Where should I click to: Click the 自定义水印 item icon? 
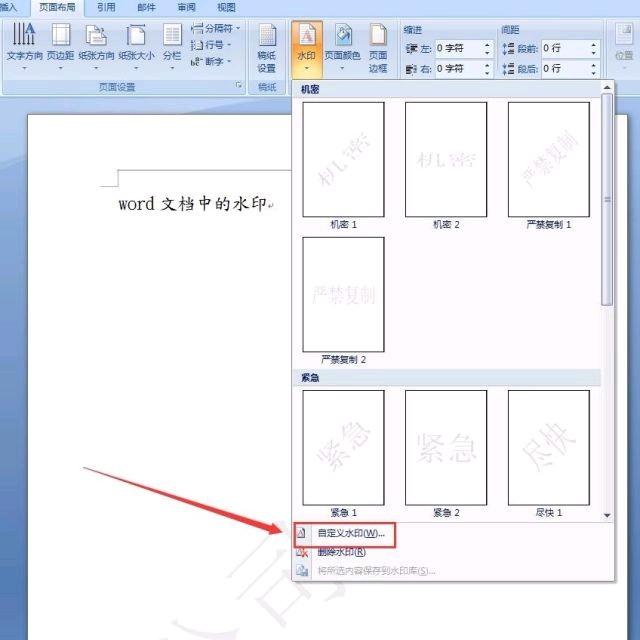click(302, 533)
